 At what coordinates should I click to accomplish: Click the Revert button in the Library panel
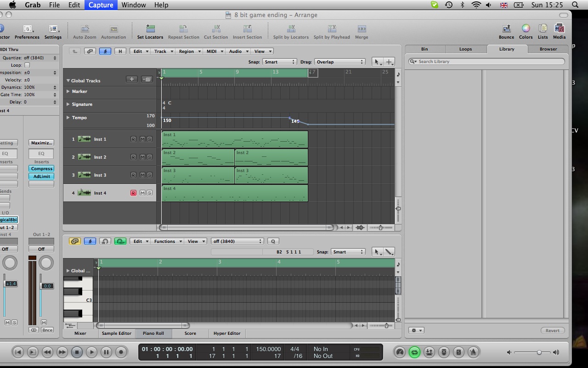point(552,330)
